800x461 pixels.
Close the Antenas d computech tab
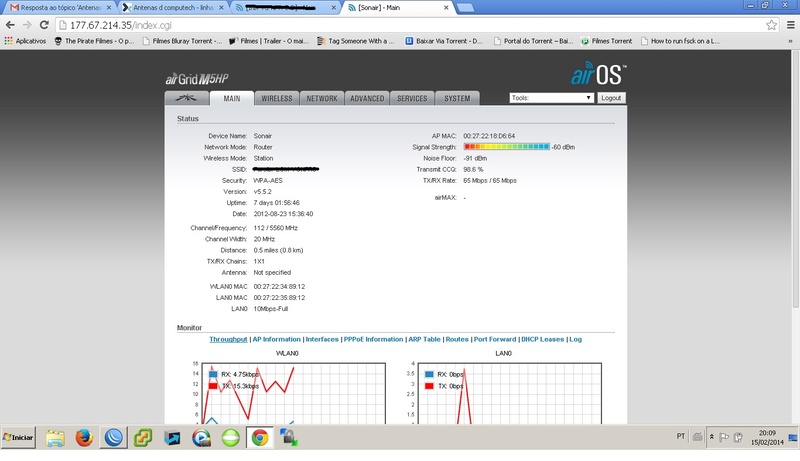(x=221, y=8)
